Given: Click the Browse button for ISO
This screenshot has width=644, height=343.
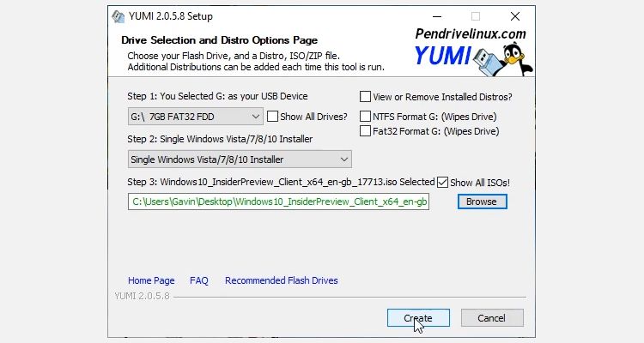Looking at the screenshot, I should [x=483, y=202].
